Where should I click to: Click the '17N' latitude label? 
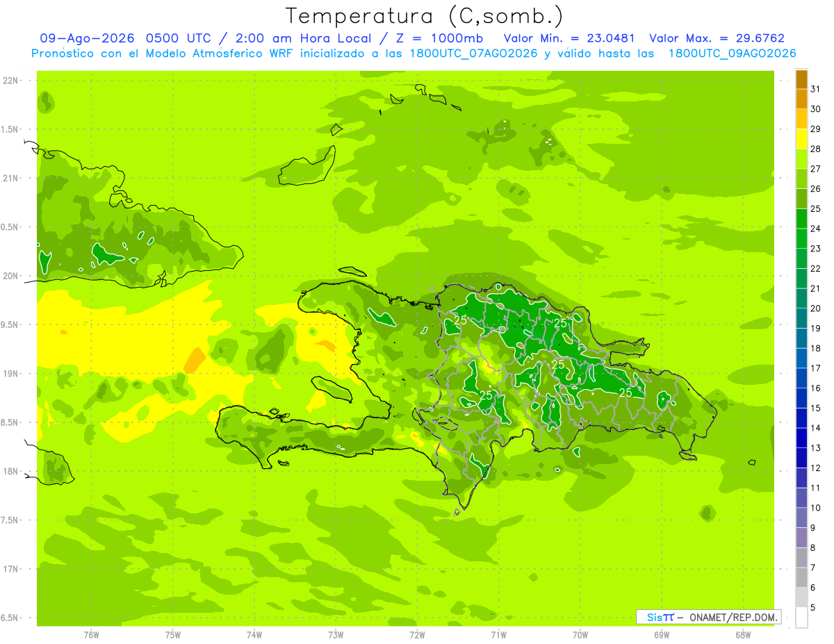[x=10, y=570]
